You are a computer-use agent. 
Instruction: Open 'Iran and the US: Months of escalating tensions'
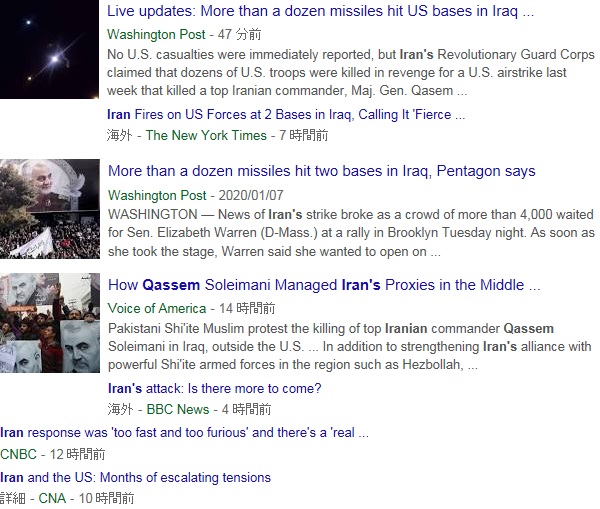tap(135, 478)
